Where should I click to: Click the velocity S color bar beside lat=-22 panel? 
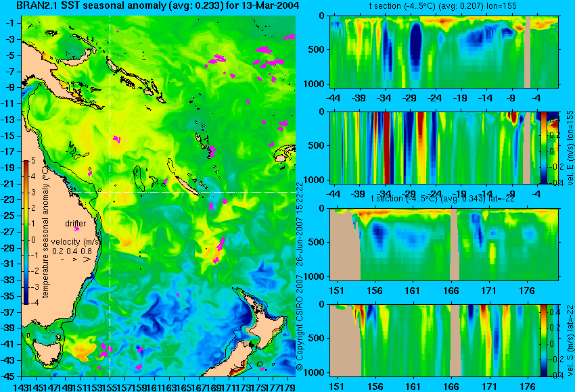tap(543, 341)
